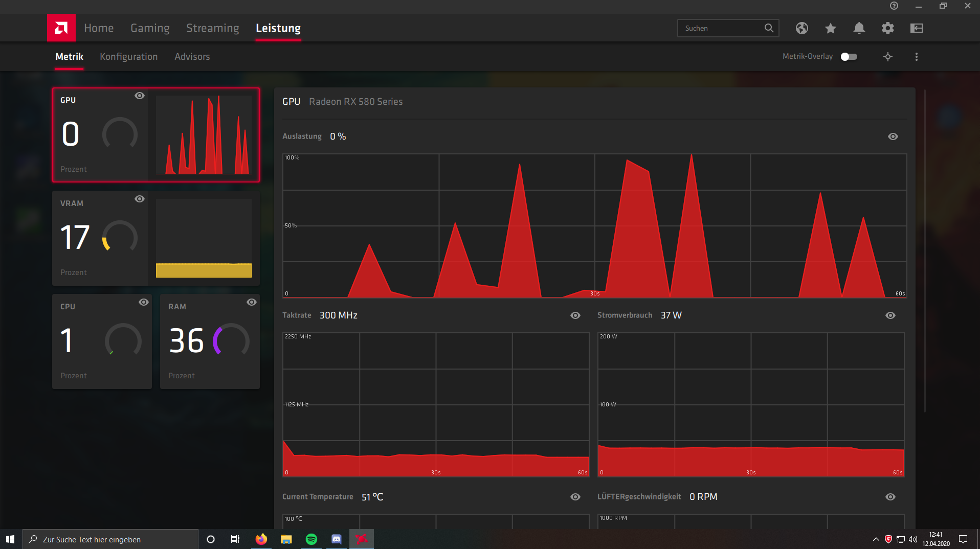Click the Radeon RX 580 Series label
The image size is (980, 549).
pyautogui.click(x=356, y=102)
